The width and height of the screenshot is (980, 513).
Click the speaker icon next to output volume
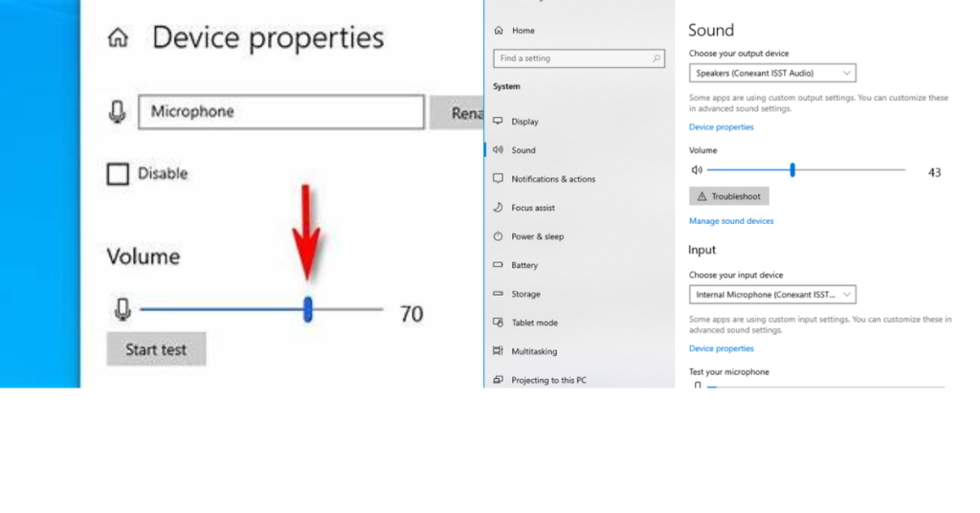(697, 170)
